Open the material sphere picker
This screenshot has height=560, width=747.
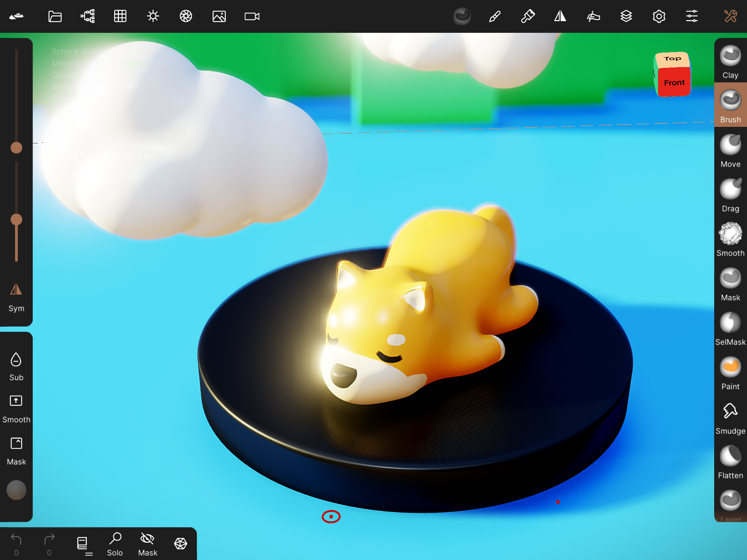(x=462, y=16)
